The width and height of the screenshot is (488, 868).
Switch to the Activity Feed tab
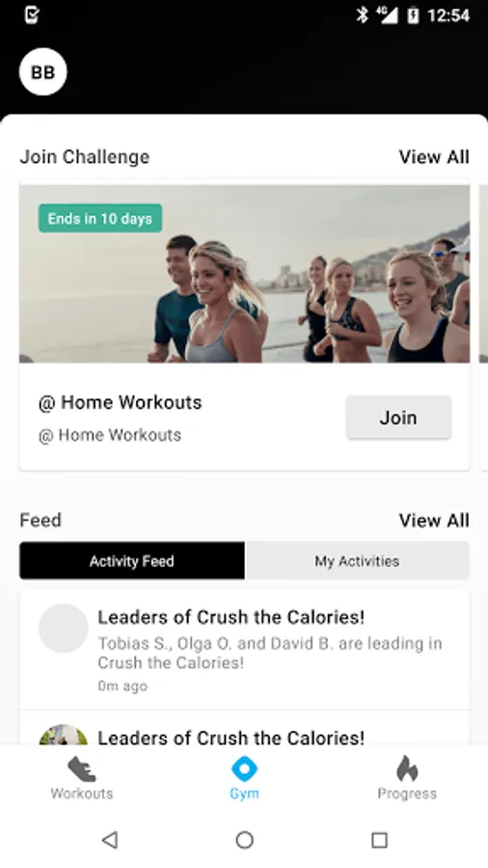click(x=132, y=560)
